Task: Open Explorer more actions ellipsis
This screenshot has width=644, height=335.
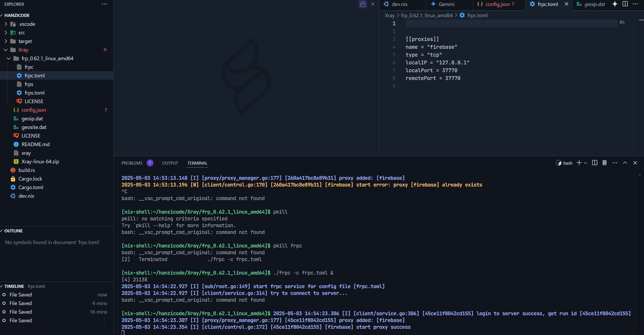Action: pos(104,4)
